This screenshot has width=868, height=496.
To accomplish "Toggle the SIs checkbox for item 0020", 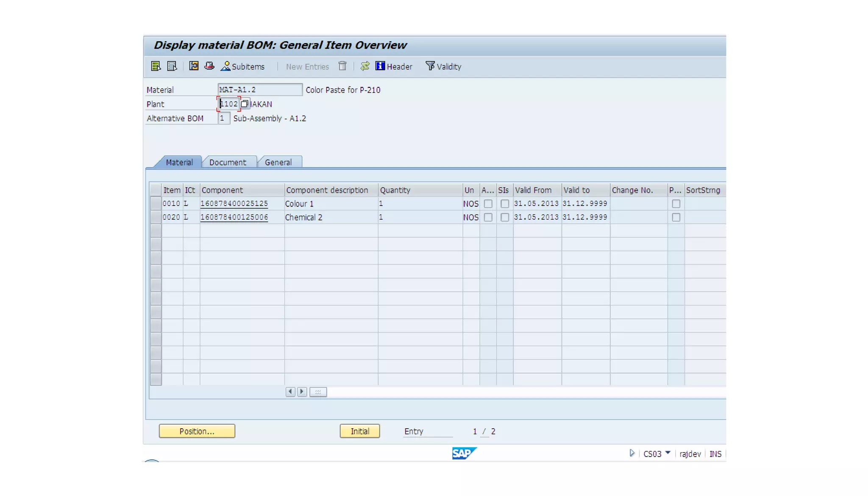I will click(x=504, y=217).
